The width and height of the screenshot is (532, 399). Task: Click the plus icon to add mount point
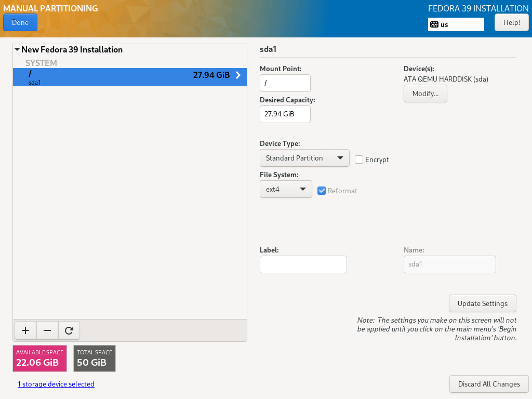[x=25, y=330]
